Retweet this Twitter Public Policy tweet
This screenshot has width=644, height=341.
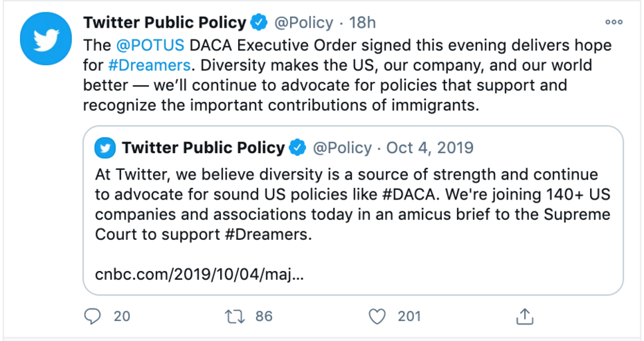[x=235, y=317]
